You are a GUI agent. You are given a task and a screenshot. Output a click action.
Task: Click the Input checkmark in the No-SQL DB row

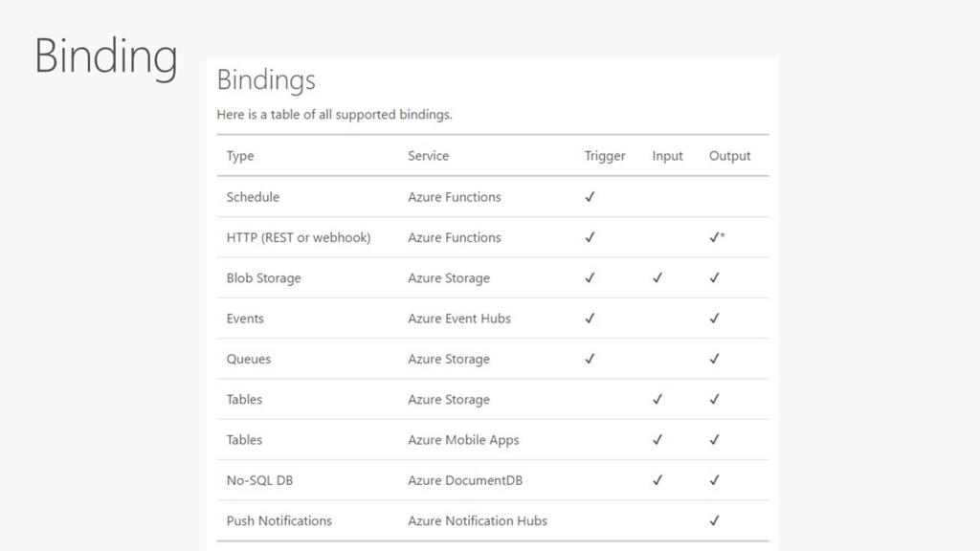coord(657,480)
